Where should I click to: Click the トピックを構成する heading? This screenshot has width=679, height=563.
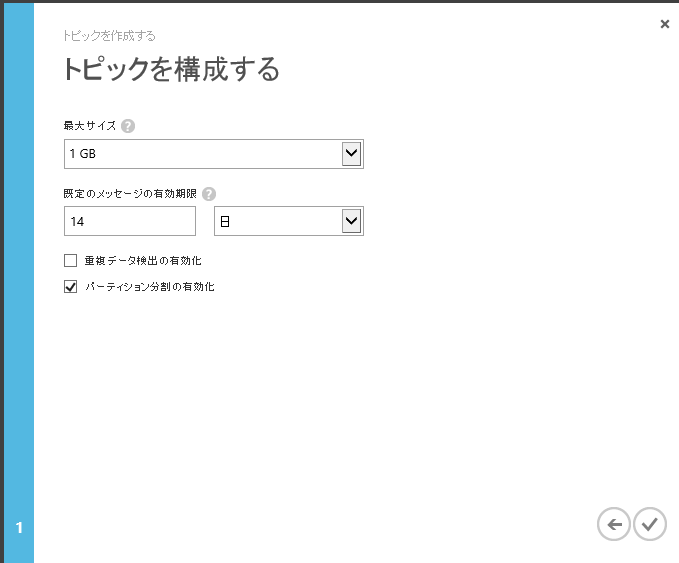coord(170,70)
